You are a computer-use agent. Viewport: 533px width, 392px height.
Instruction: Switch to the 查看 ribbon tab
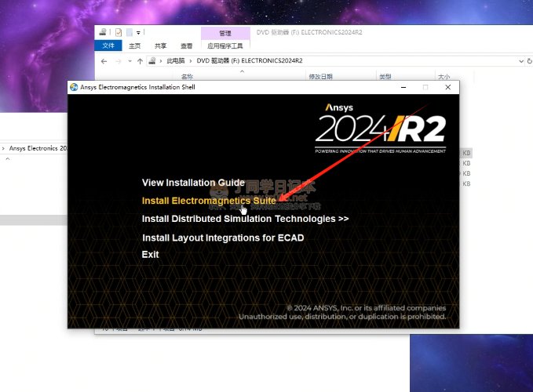[186, 45]
